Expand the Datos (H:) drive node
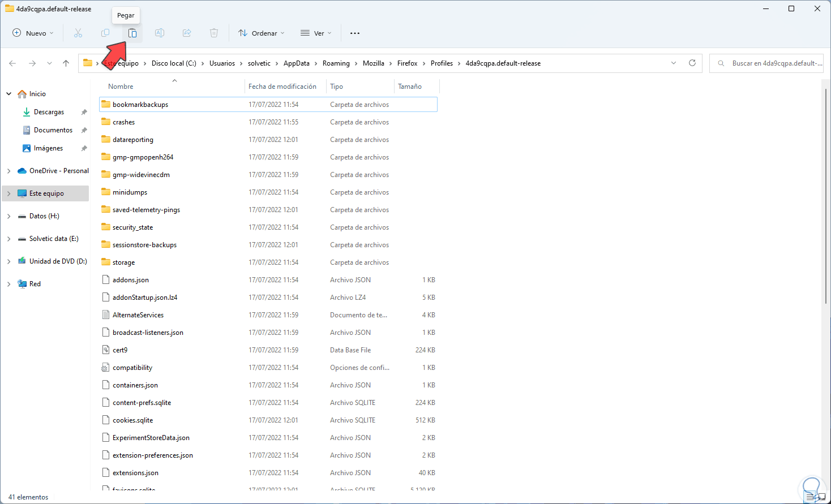831x504 pixels. tap(8, 216)
